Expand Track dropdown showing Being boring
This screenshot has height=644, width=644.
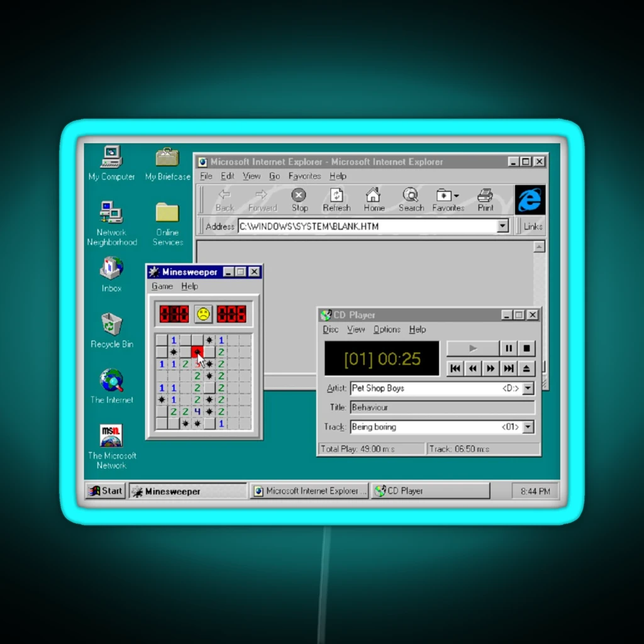528,427
